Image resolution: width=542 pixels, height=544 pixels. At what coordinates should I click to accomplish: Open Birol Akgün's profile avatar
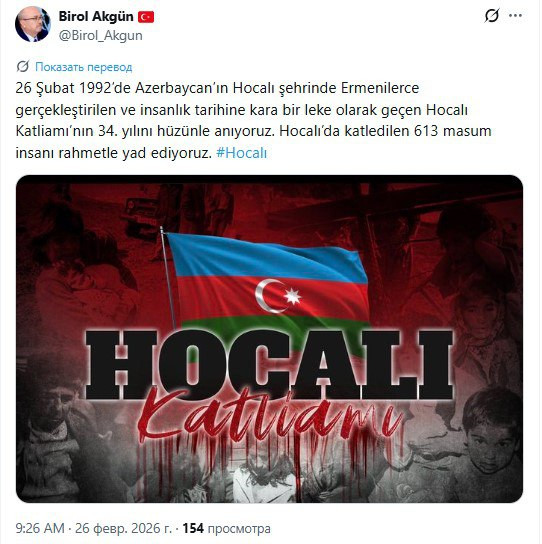33,24
